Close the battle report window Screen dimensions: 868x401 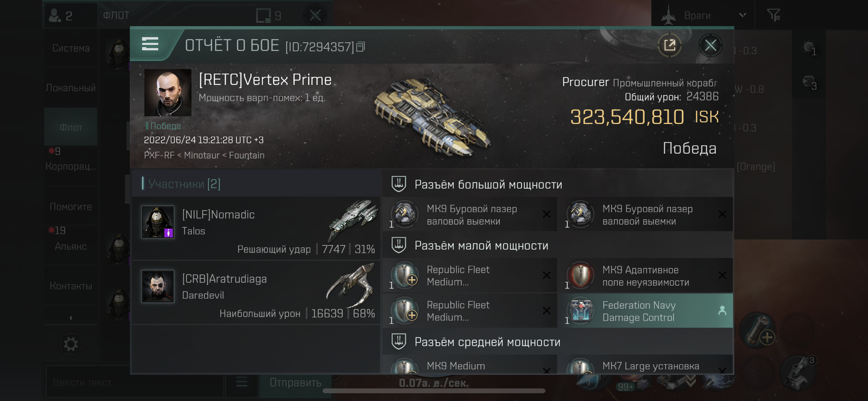point(711,45)
